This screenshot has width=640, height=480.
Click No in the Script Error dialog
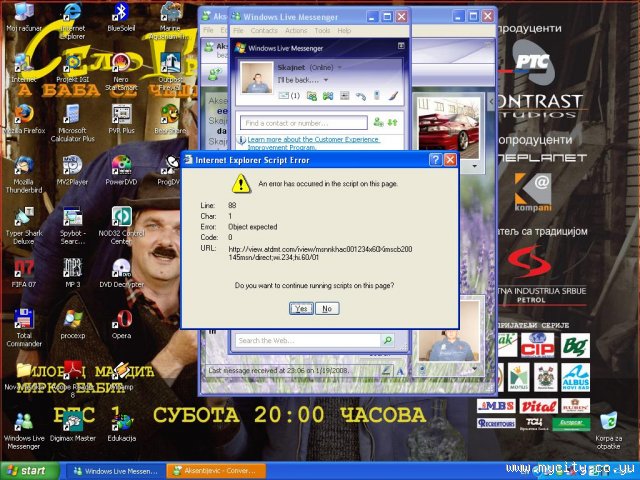pyautogui.click(x=327, y=309)
